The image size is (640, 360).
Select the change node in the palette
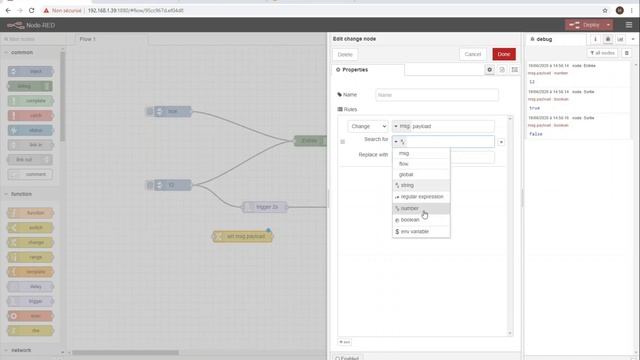[x=31, y=242]
